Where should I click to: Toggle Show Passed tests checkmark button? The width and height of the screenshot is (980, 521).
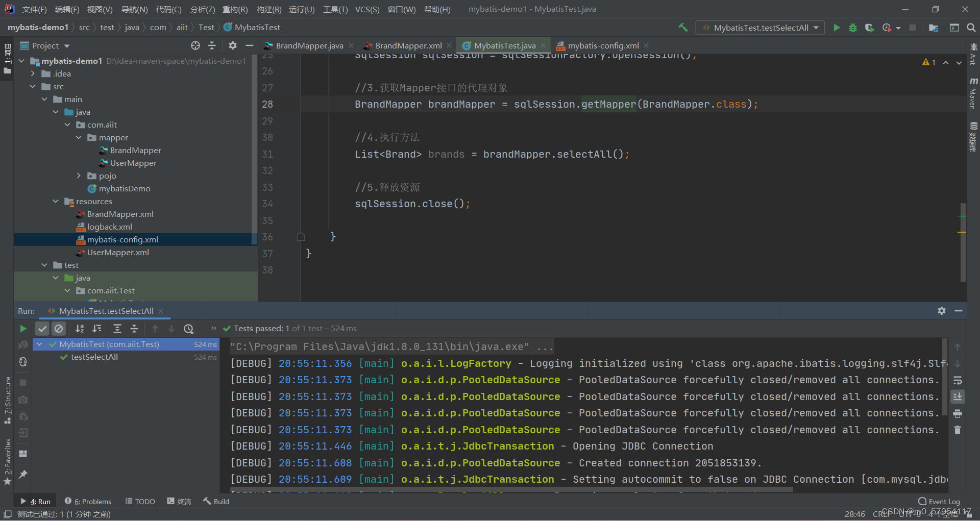(42, 329)
